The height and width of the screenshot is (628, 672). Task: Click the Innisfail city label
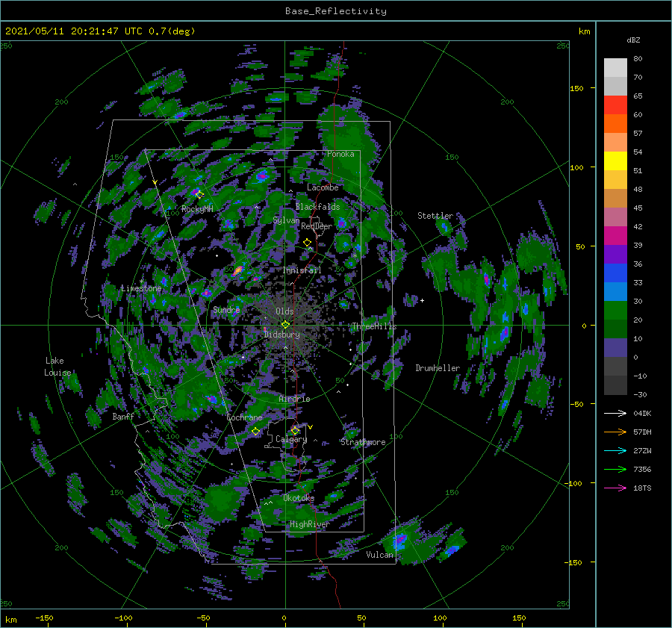302,270
